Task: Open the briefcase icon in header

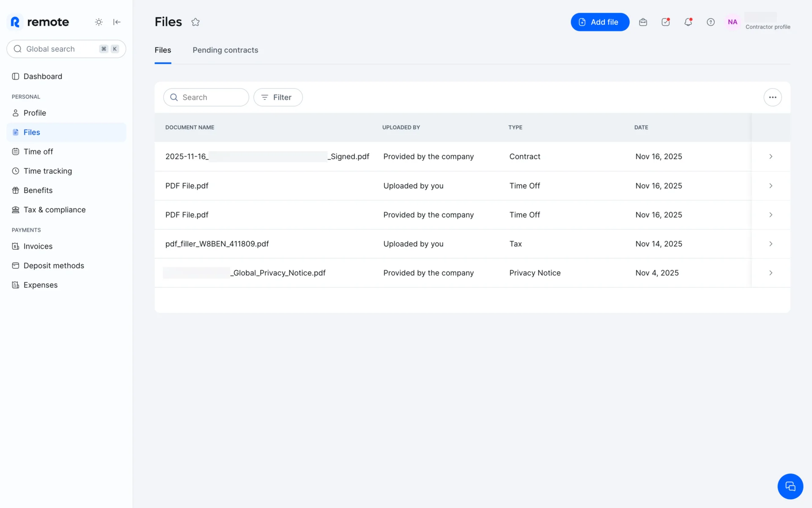Action: [643, 22]
